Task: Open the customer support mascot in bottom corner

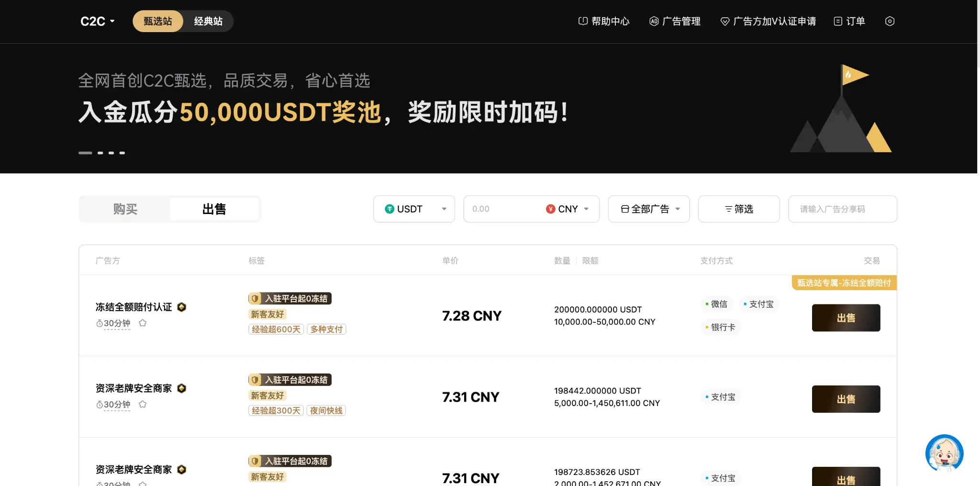Action: [x=944, y=453]
